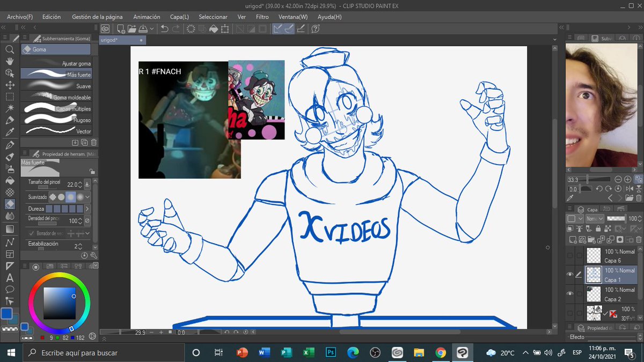
Task: Select the Pen tool
Action: pos(10,145)
